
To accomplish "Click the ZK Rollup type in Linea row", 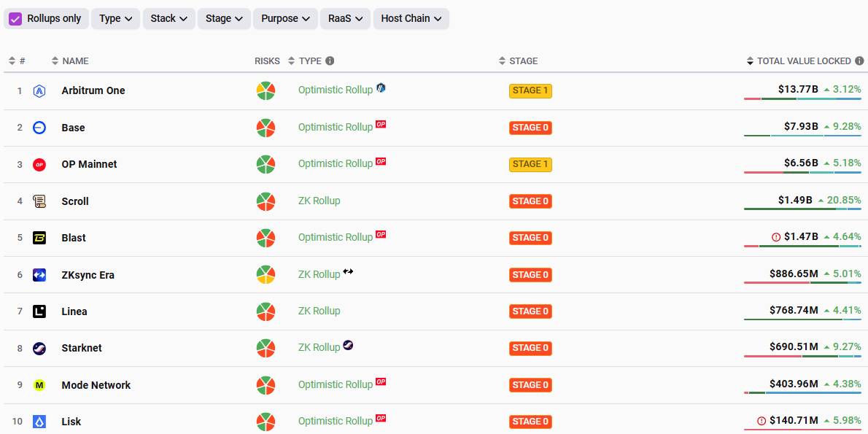I will click(x=319, y=311).
